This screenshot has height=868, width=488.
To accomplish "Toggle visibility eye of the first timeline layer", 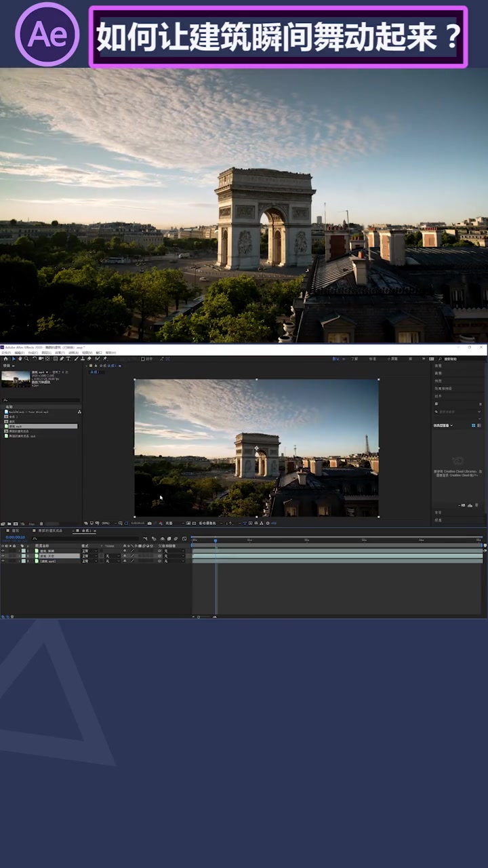I will pos(3,551).
